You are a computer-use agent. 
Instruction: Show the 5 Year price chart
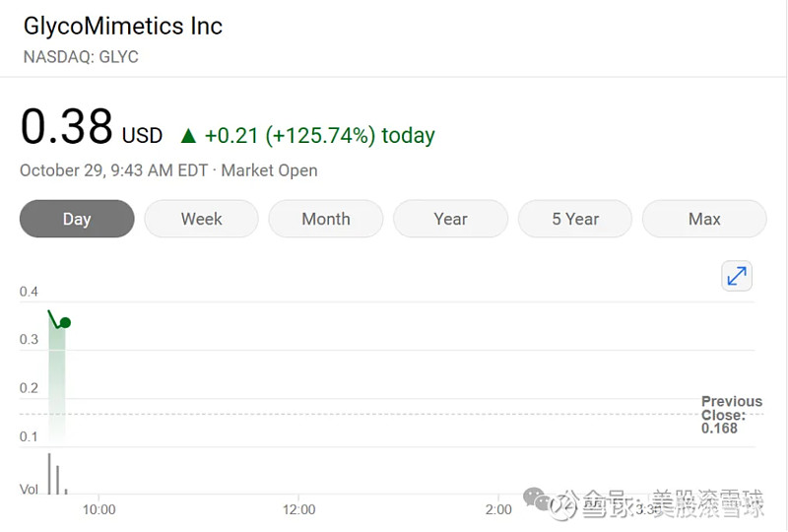(575, 219)
